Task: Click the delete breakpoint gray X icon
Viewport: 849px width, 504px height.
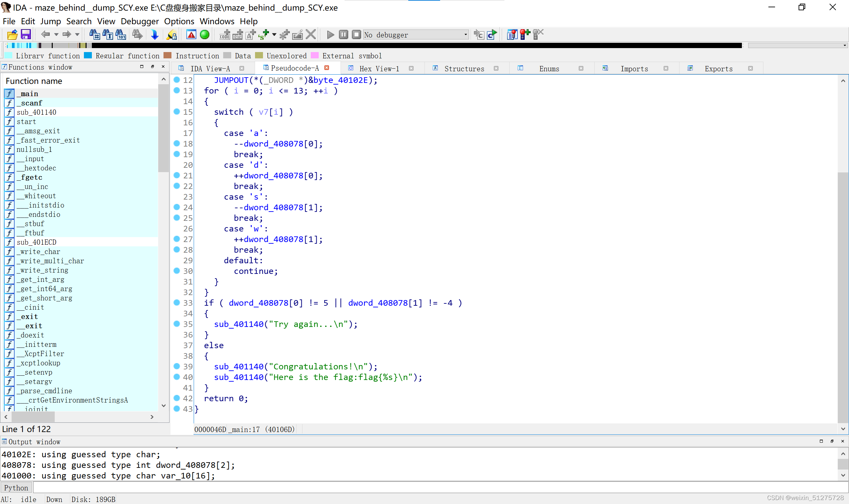Action: [x=538, y=34]
